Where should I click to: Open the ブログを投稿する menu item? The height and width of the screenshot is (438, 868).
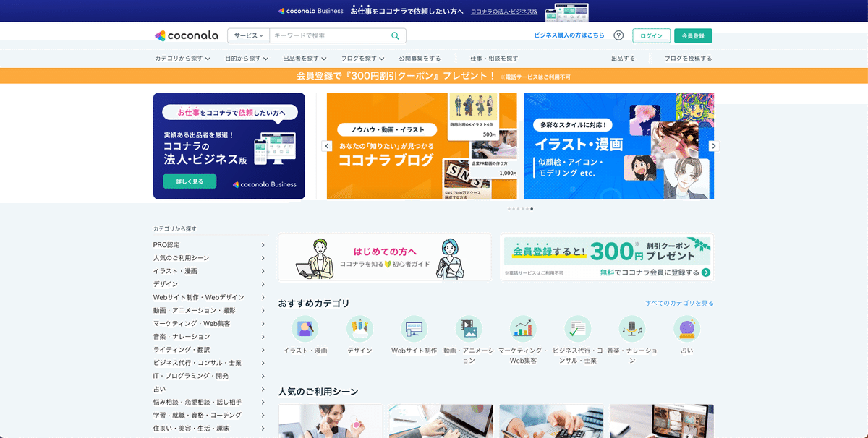pyautogui.click(x=688, y=59)
